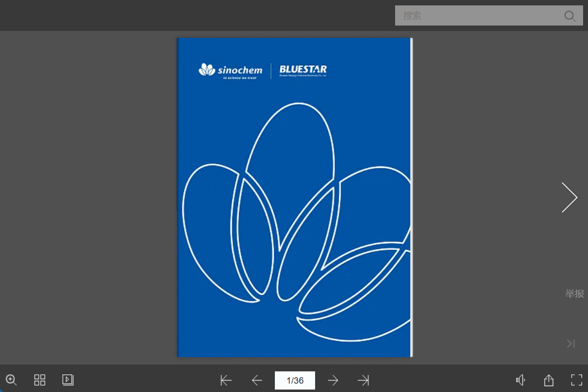Zoom in with the magnifier plus icon
Image resolution: width=588 pixels, height=392 pixels.
click(x=11, y=380)
